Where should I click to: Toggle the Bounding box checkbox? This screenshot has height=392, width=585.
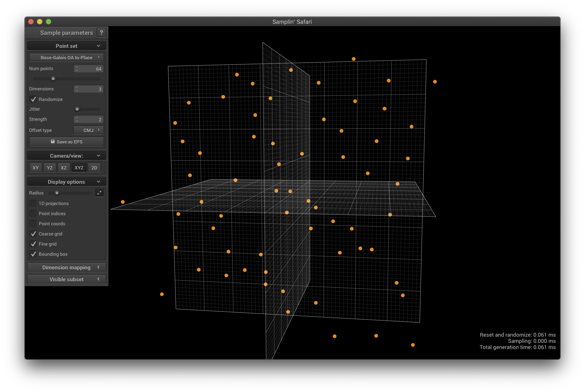click(33, 254)
